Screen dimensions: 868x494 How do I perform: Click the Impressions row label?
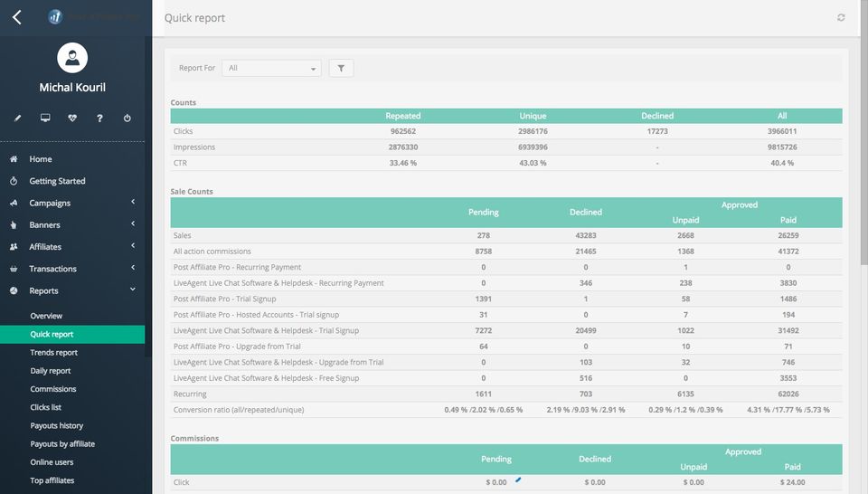pos(193,147)
